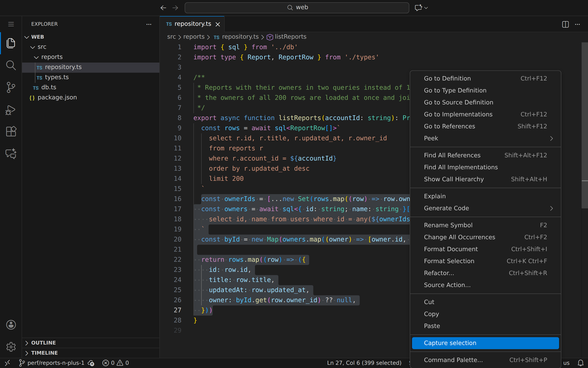
Task: Open editor more actions ellipsis
Action: click(577, 24)
